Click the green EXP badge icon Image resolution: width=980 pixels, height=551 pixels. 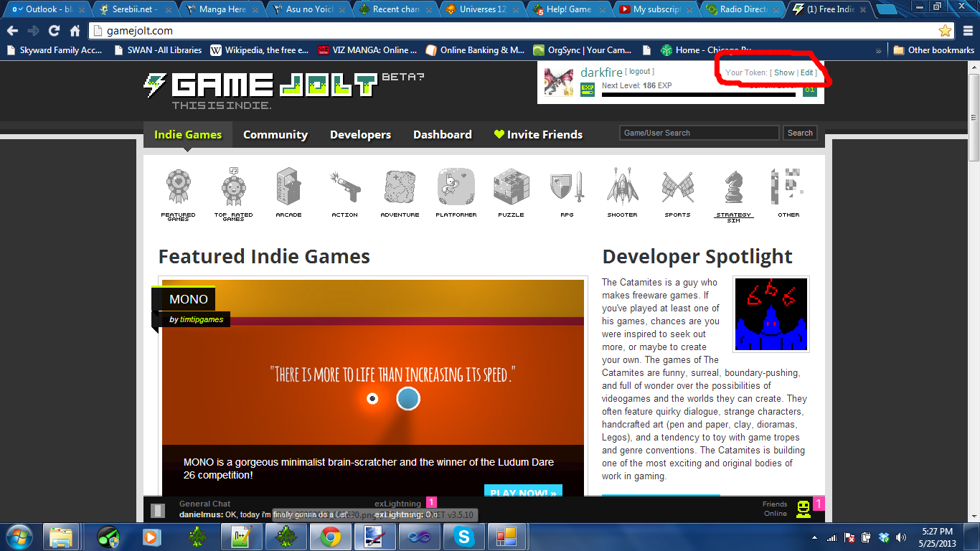(x=588, y=90)
